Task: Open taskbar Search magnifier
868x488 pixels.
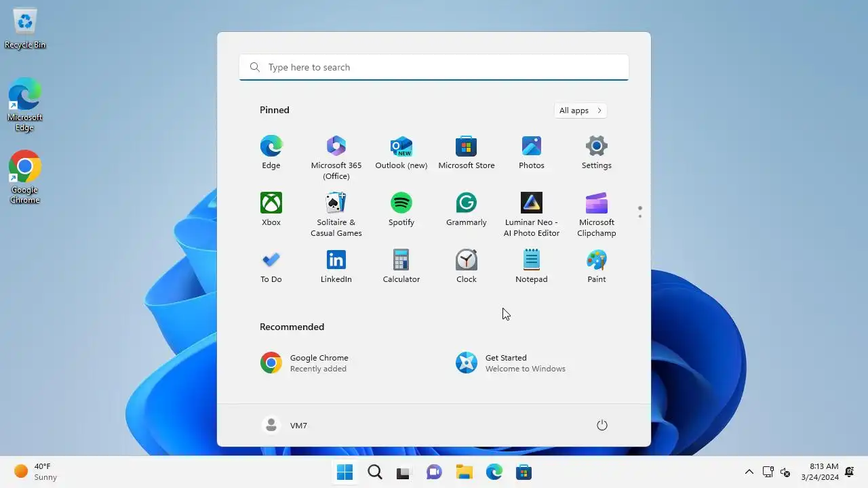Action: (x=375, y=472)
